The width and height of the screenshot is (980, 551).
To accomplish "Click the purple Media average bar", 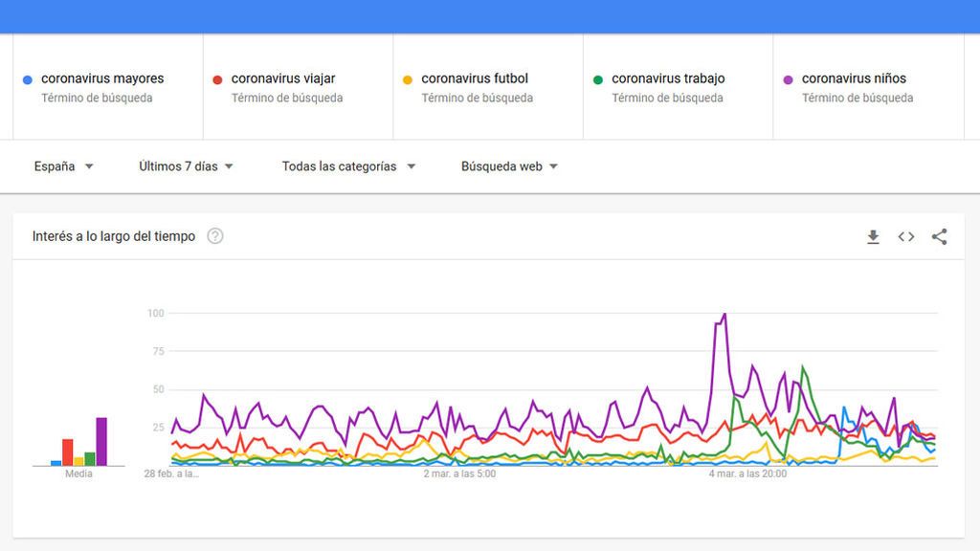I will pos(101,442).
